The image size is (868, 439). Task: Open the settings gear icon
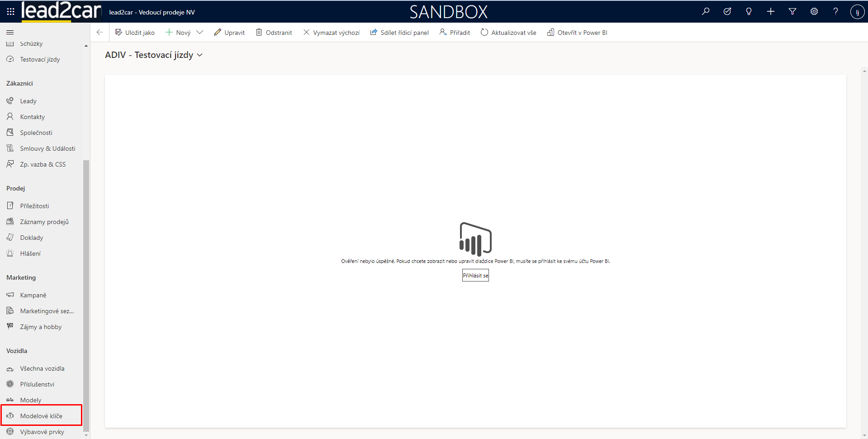click(814, 12)
